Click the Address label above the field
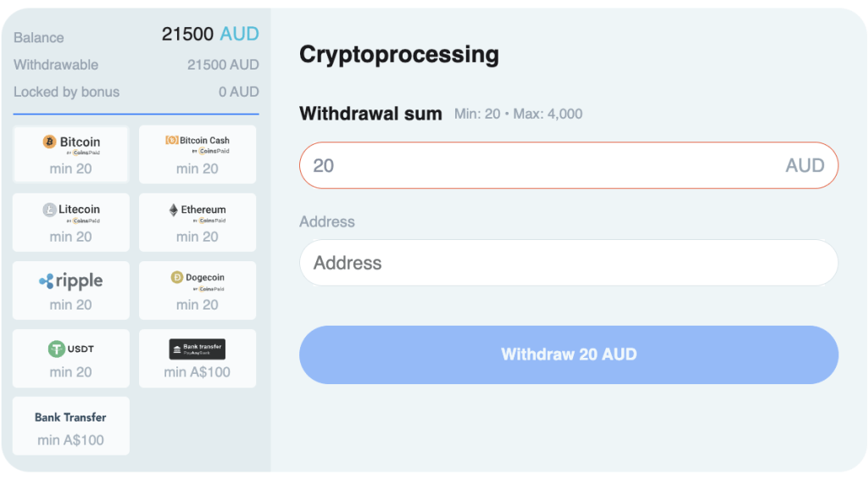 pos(327,221)
